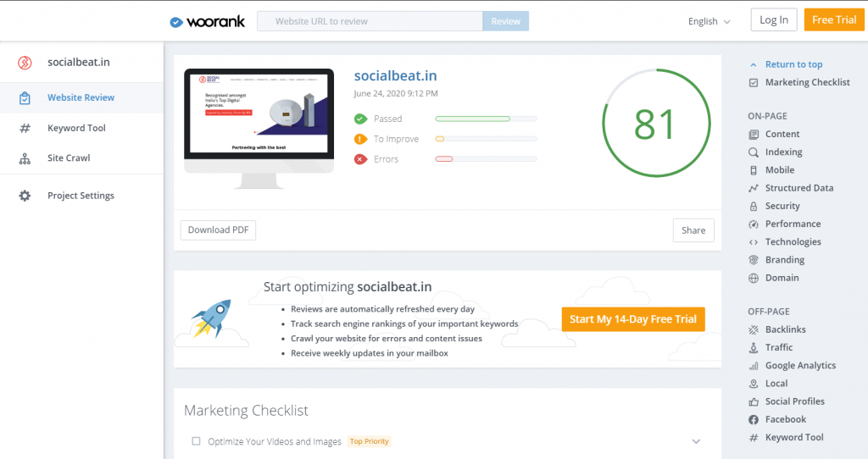The width and height of the screenshot is (868, 459).
Task: Click the Branding fingerprint icon
Action: click(x=754, y=260)
